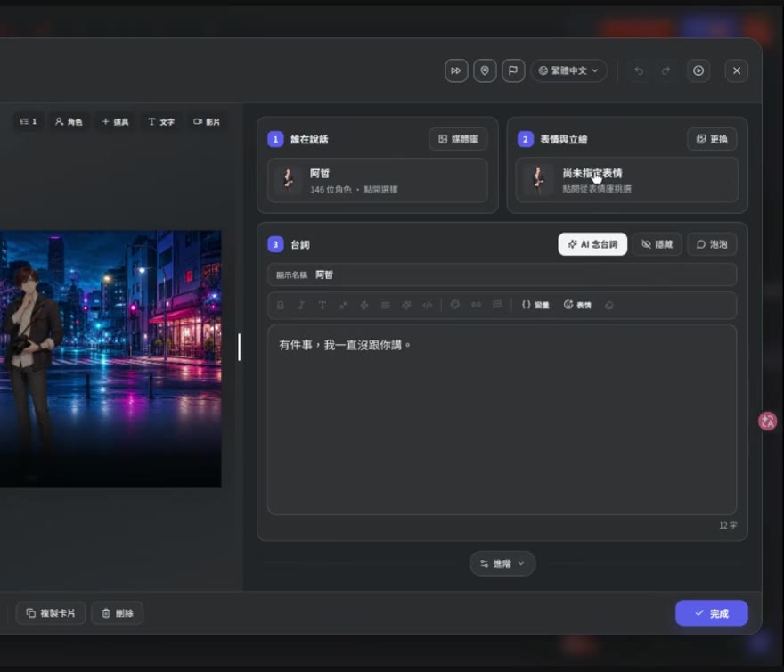Click the preview panel divider handle
This screenshot has height=672, width=784.
(x=240, y=348)
